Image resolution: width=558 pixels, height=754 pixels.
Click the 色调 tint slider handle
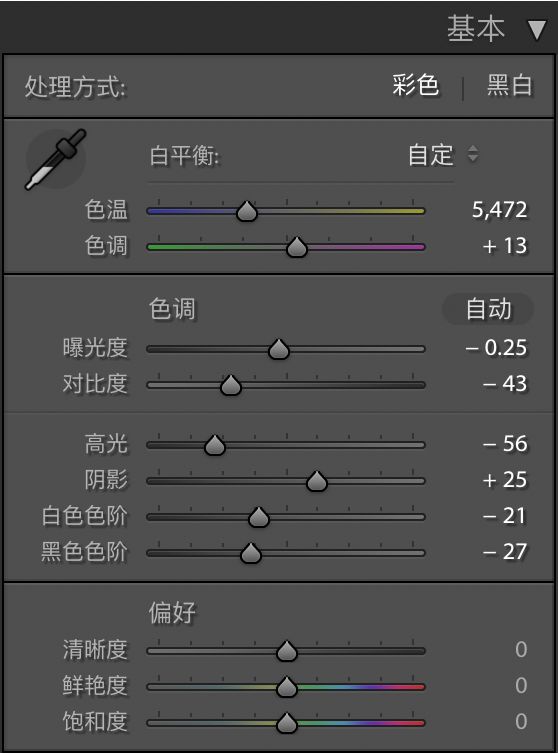point(297,247)
